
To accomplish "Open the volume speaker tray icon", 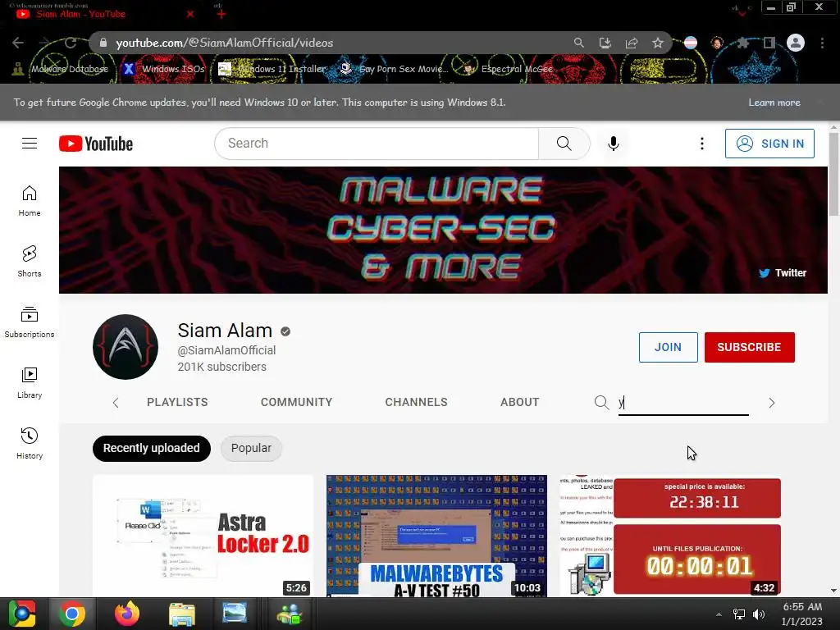I will click(759, 614).
